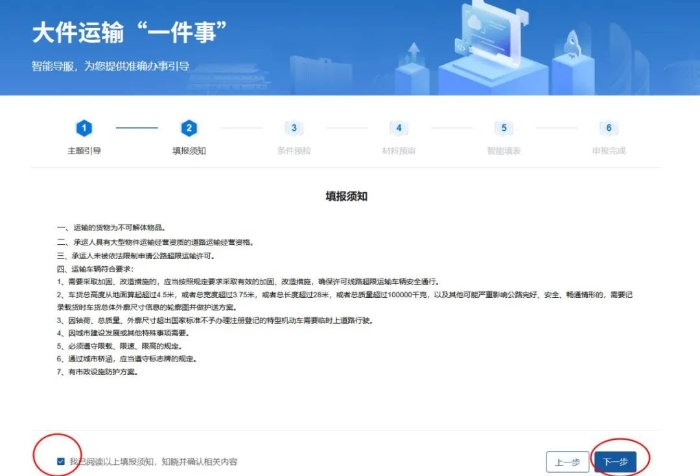This screenshot has width=700, height=476.
Task: Click the item 2 line about 车货总高度
Action: 345,301
